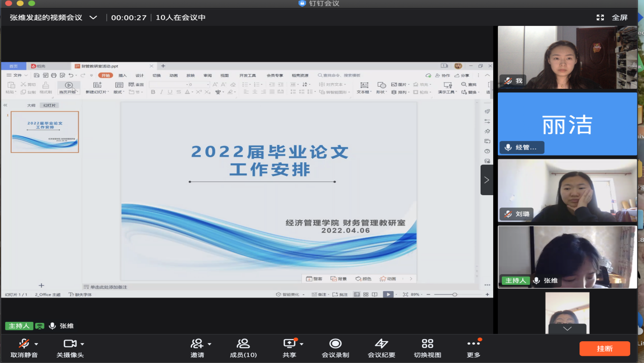Click the save icon in quick toolbar
Image resolution: width=644 pixels, height=363 pixels.
pyautogui.click(x=37, y=75)
